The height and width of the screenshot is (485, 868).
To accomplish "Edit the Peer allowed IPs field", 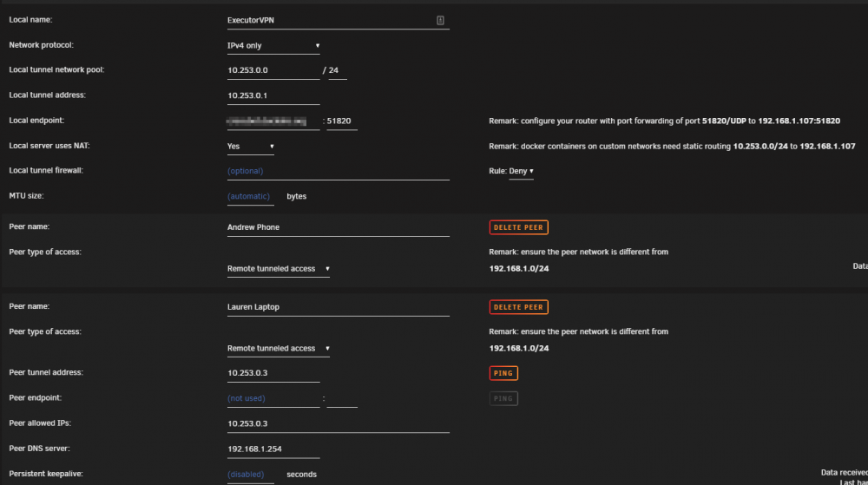I will pos(339,423).
